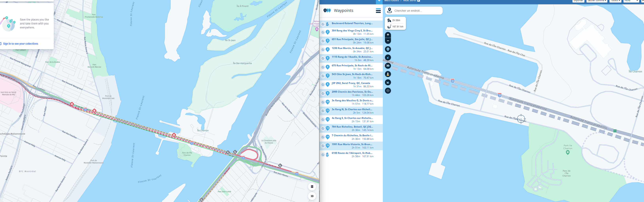This screenshot has height=202, width=644.
Task: Click the number 8 pin marker
Action: 327,84
